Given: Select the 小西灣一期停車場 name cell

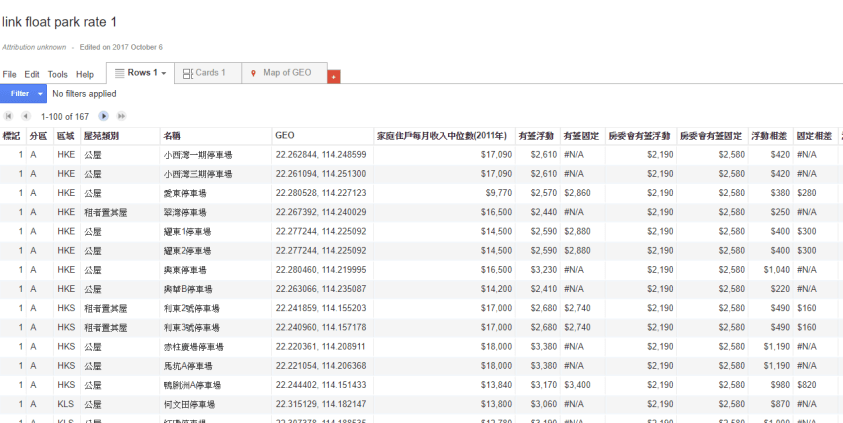Looking at the screenshot, I should coord(200,155).
